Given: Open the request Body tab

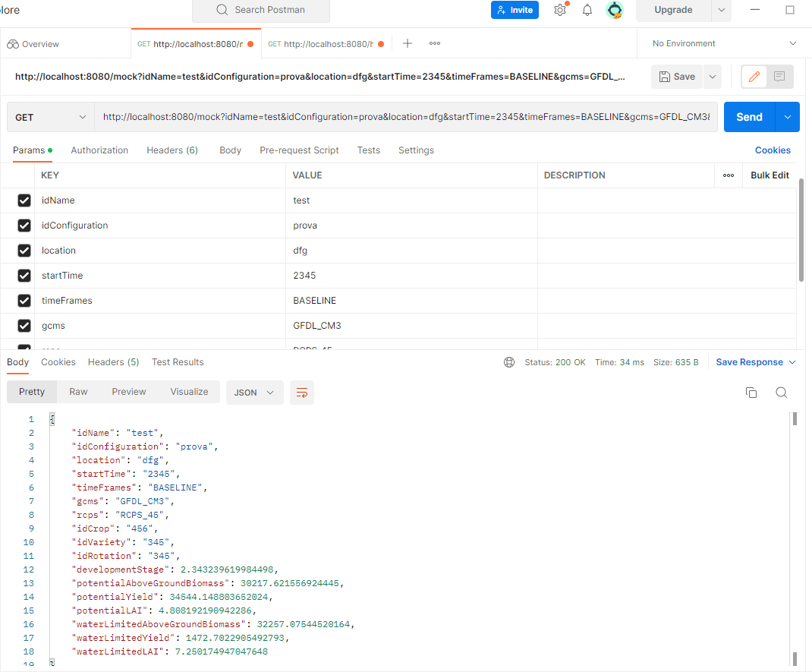Looking at the screenshot, I should (231, 150).
